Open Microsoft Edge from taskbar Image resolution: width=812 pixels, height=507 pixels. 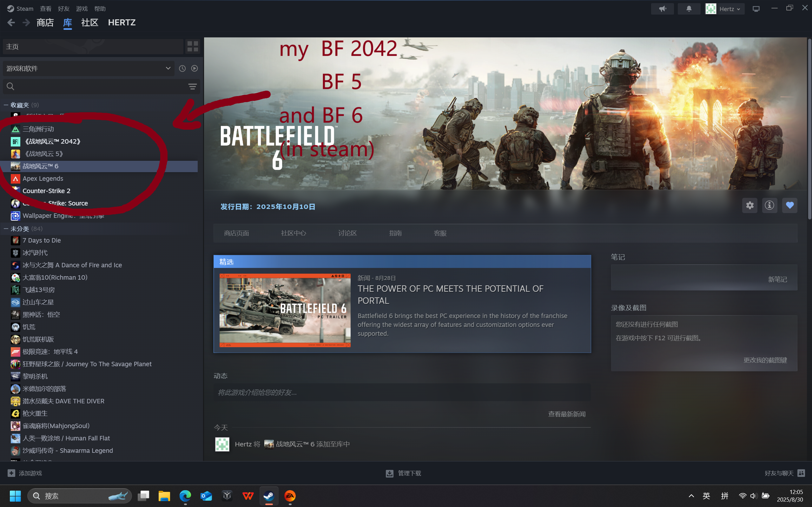coord(185,496)
